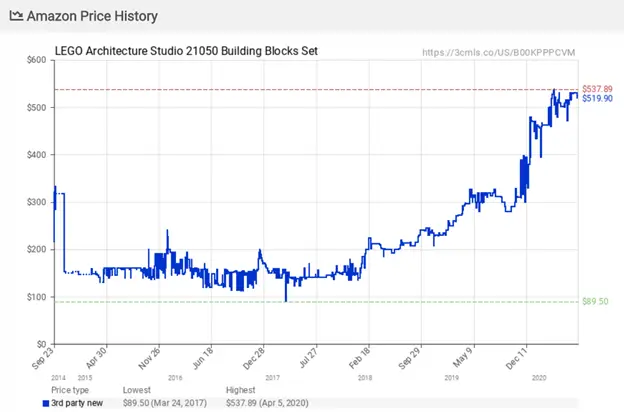Click the 2016 year label
The height and width of the screenshot is (412, 624).
pos(175,378)
